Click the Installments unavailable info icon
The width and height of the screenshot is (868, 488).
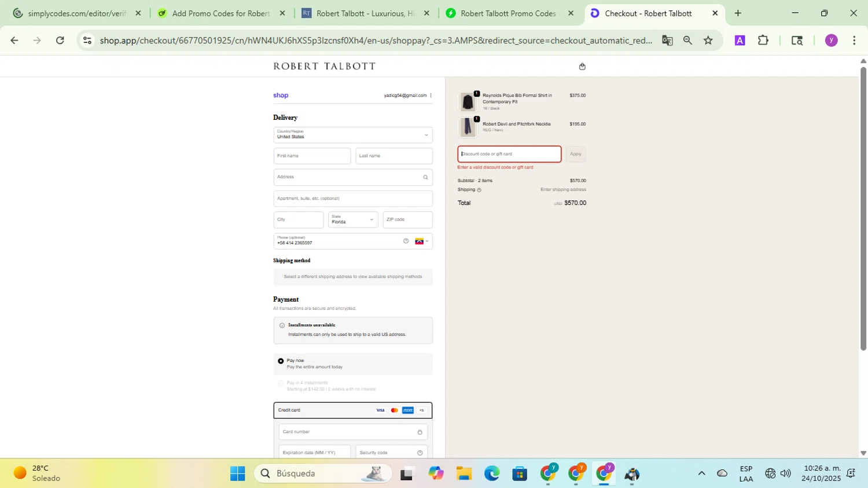pos(282,325)
